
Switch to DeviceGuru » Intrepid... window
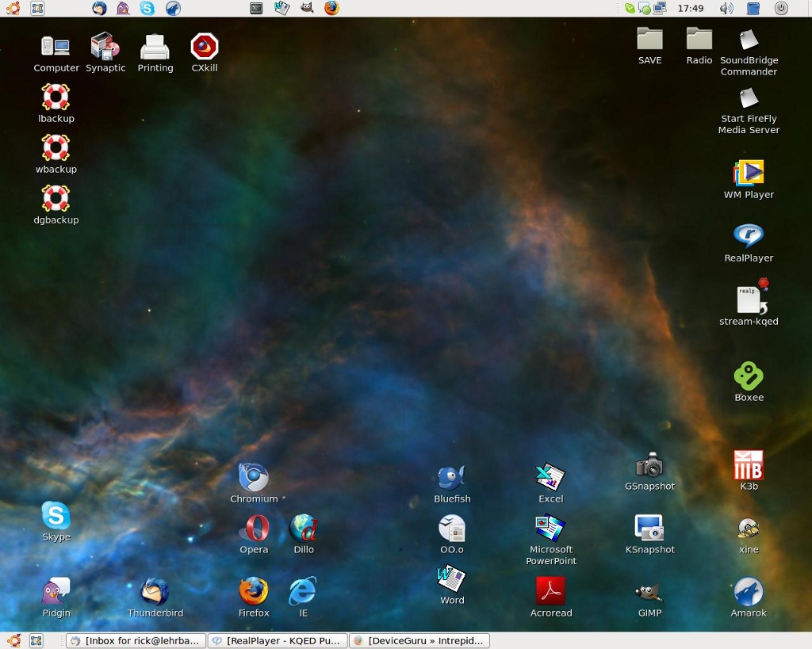click(x=419, y=641)
